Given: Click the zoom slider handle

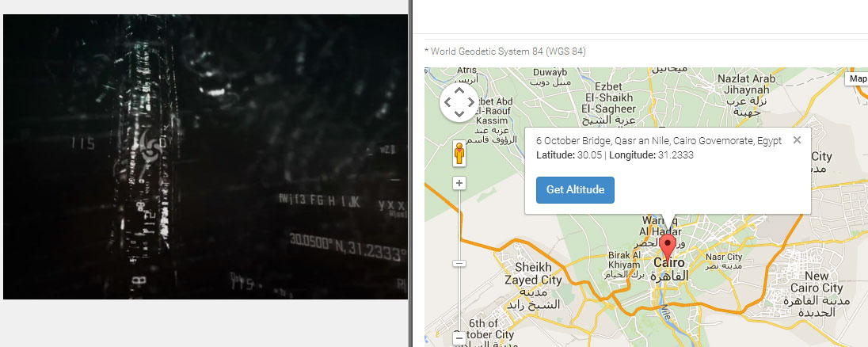Looking at the screenshot, I should point(459,264).
